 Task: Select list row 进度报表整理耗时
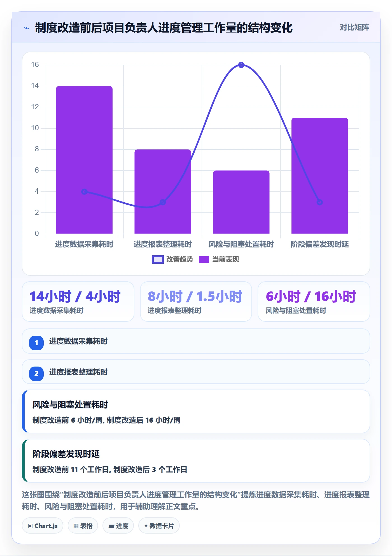pyautogui.click(x=196, y=372)
